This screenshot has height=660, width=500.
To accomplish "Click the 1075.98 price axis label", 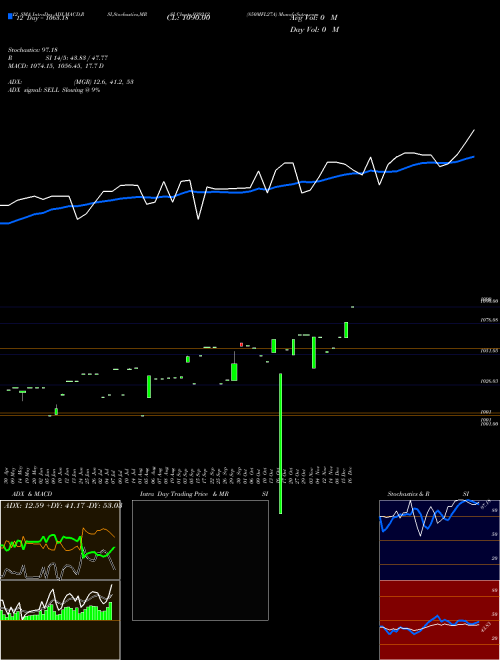I will point(490,320).
